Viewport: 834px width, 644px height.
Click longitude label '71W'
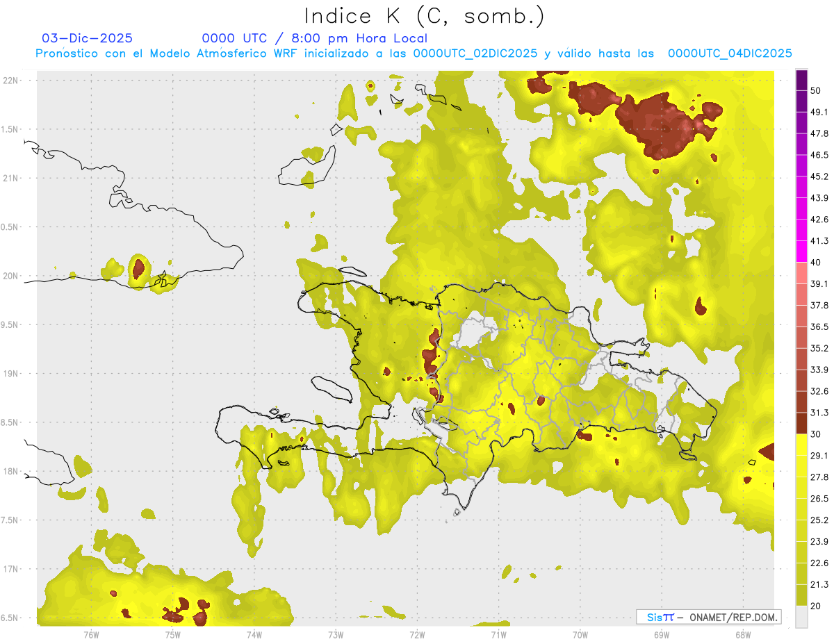pos(498,634)
